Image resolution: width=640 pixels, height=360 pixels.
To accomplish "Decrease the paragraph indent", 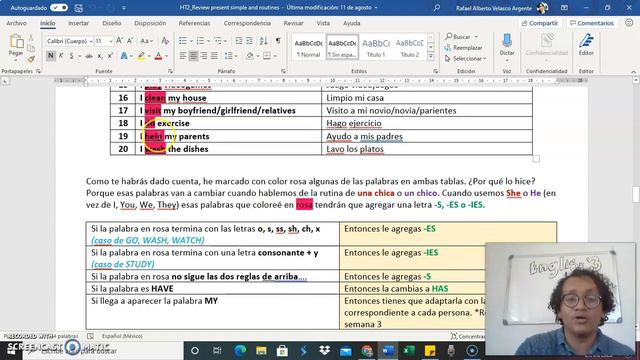I will pos(238,41).
